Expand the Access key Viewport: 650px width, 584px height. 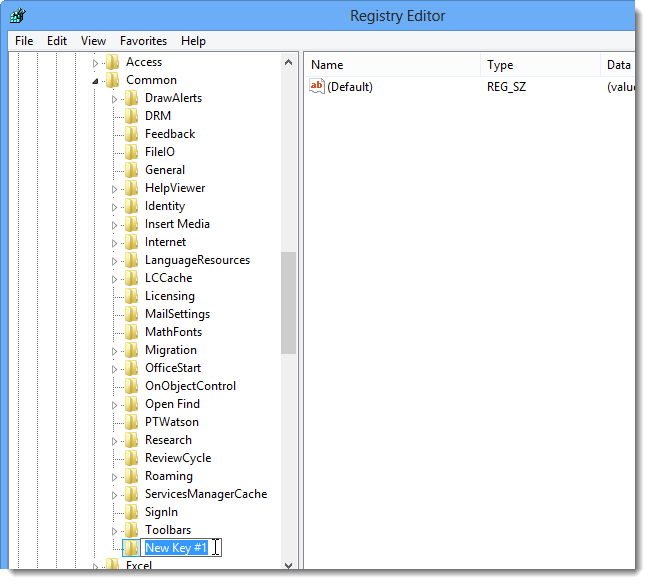tap(95, 63)
